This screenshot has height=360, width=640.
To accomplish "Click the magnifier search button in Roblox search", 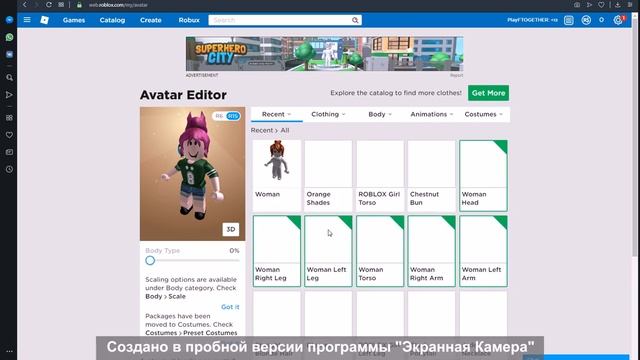I will [355, 20].
